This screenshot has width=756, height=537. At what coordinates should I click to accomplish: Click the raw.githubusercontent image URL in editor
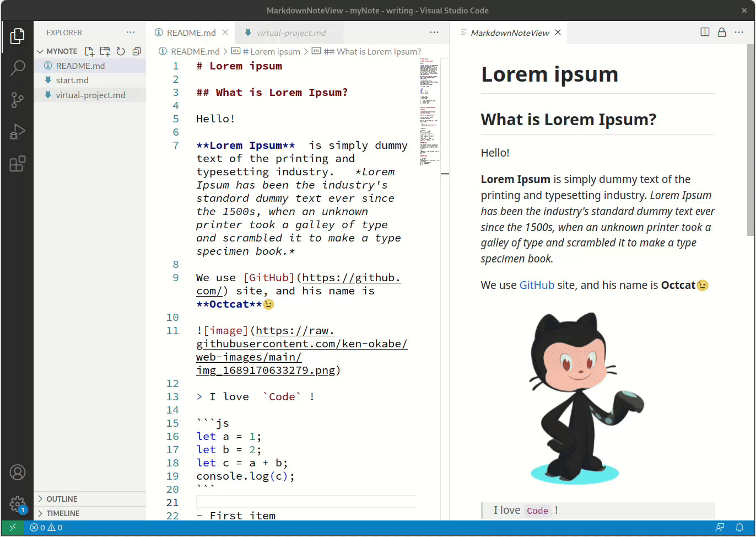pos(302,344)
